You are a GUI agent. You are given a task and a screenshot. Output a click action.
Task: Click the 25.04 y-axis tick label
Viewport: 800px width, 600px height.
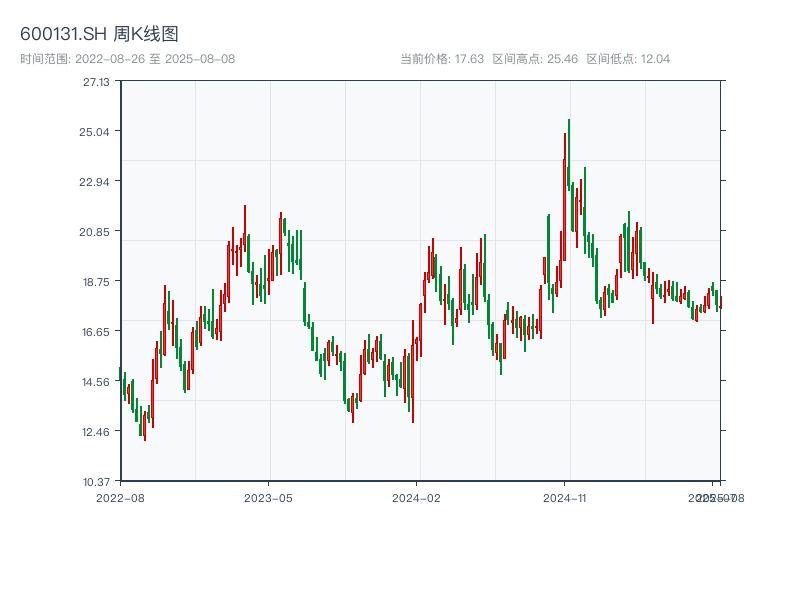tap(96, 132)
